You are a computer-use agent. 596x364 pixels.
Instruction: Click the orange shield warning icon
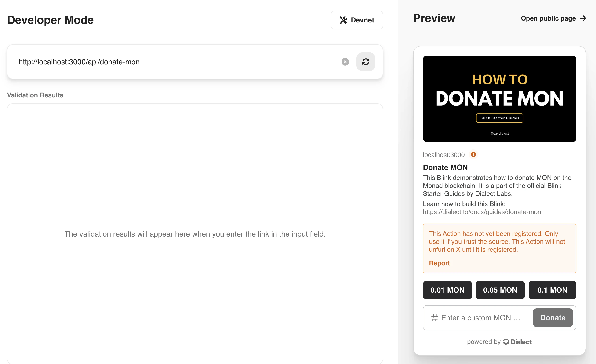tap(473, 155)
